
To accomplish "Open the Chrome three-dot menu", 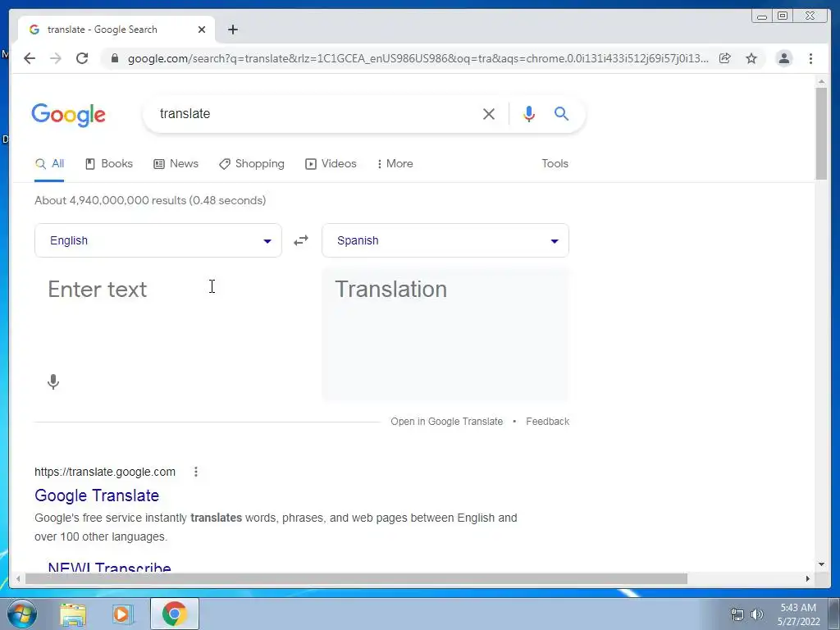I will tap(810, 58).
